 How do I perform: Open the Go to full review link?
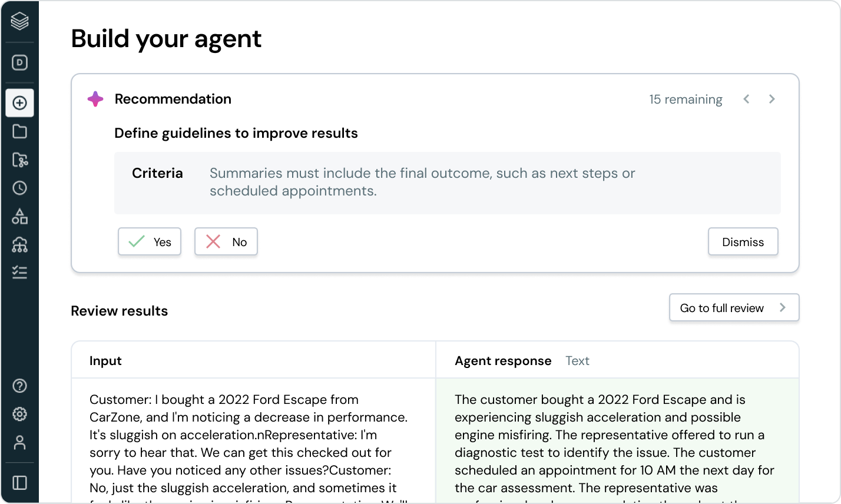point(733,308)
